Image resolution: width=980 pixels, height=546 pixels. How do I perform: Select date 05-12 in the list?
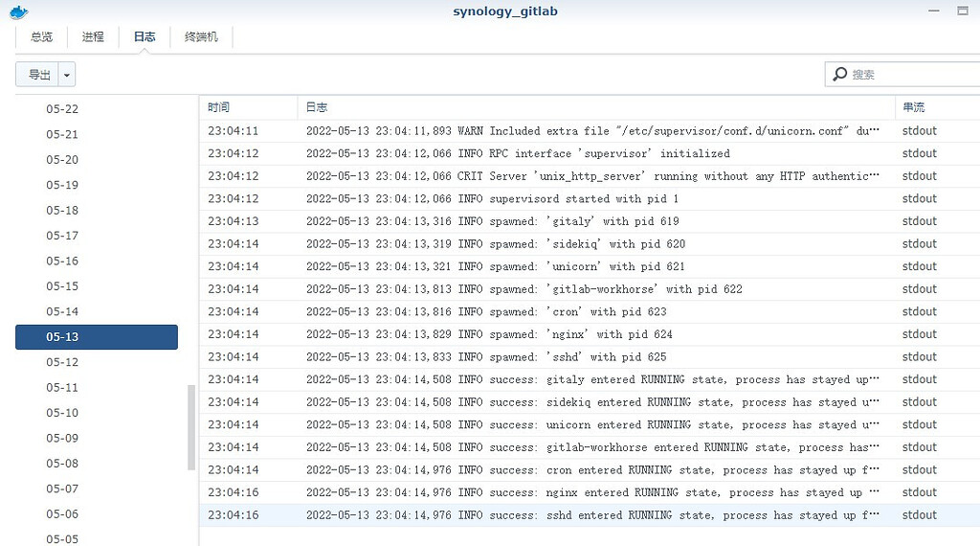97,362
